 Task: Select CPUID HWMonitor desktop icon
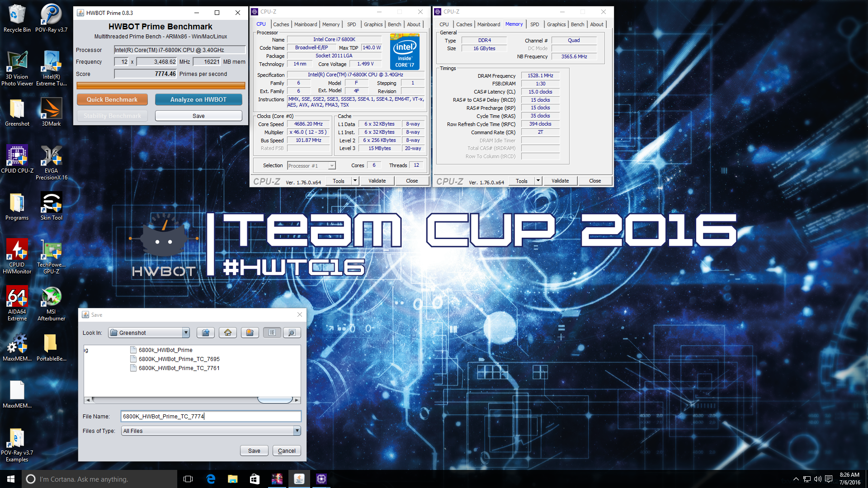click(x=17, y=256)
